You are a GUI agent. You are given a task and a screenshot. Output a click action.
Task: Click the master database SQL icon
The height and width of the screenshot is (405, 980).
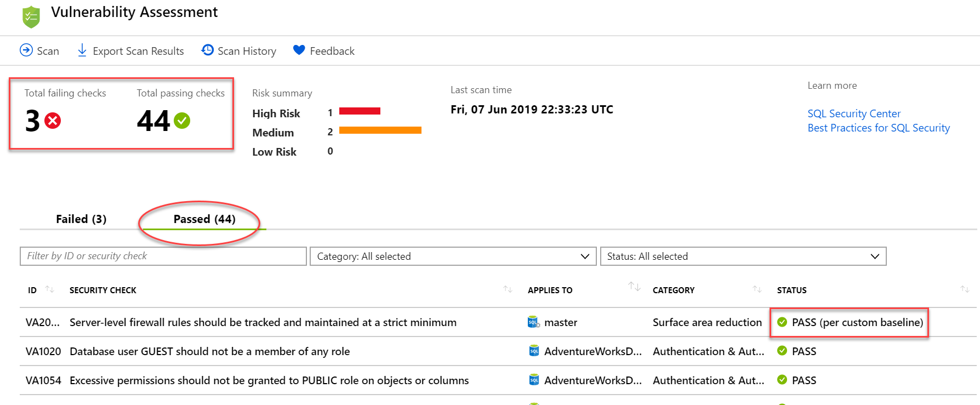(x=533, y=322)
